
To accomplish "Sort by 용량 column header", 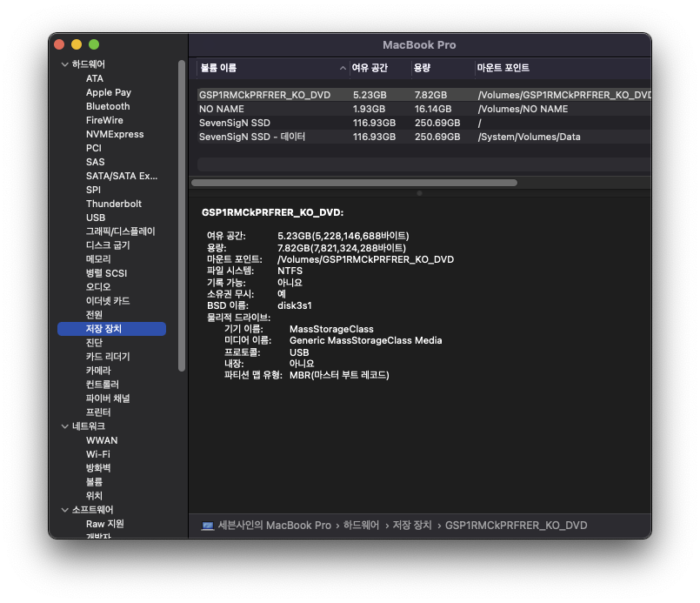I will pyautogui.click(x=423, y=68).
